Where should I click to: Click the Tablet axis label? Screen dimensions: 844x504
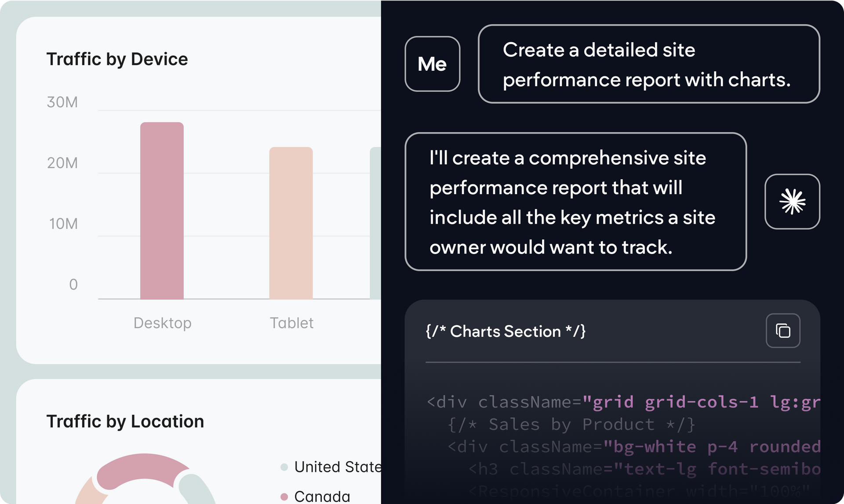(291, 323)
